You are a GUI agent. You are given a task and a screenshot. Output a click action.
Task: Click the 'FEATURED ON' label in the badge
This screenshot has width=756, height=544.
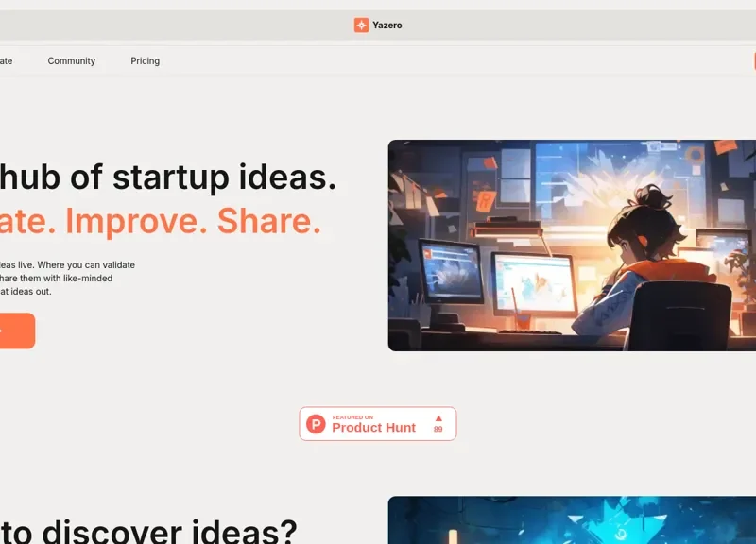352,417
